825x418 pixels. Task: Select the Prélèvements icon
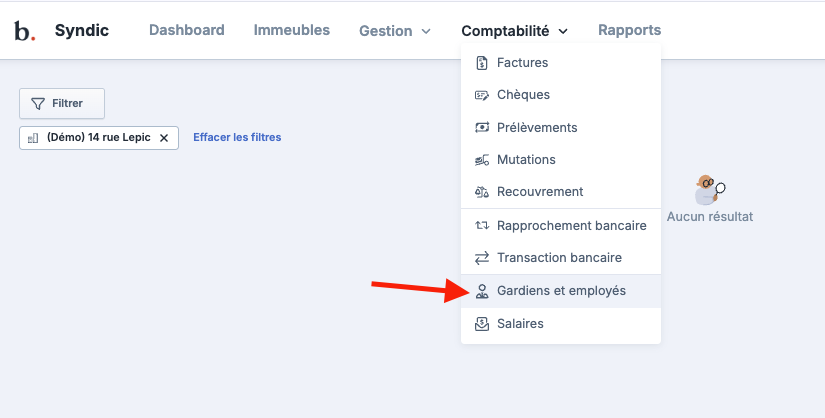(481, 127)
